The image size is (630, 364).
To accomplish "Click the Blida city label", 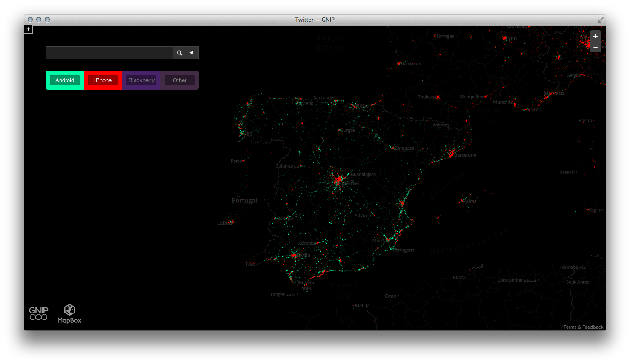I will pos(458,277).
